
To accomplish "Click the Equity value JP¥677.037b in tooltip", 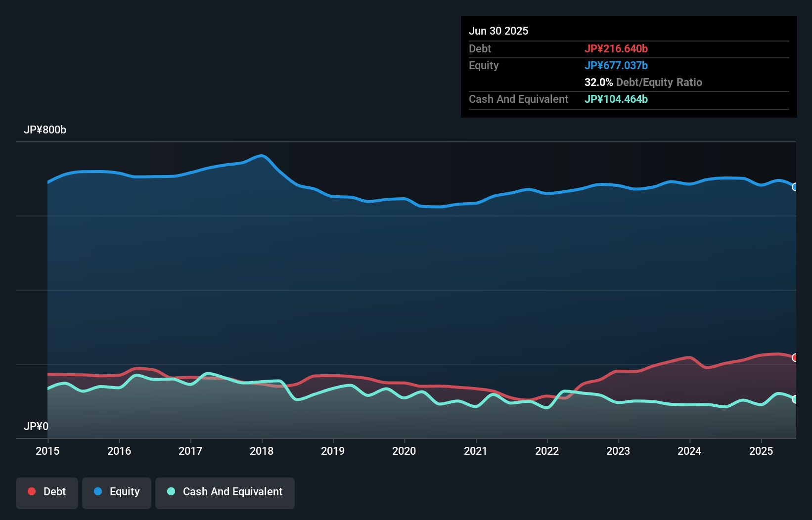I will pyautogui.click(x=616, y=65).
